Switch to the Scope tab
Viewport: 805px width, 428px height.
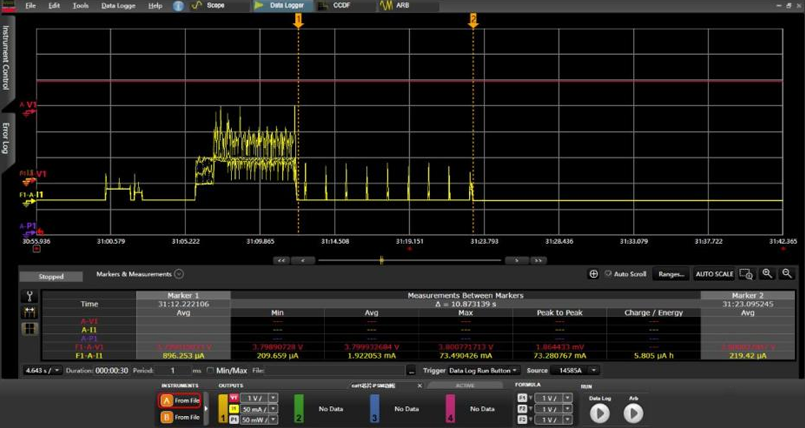(x=210, y=6)
